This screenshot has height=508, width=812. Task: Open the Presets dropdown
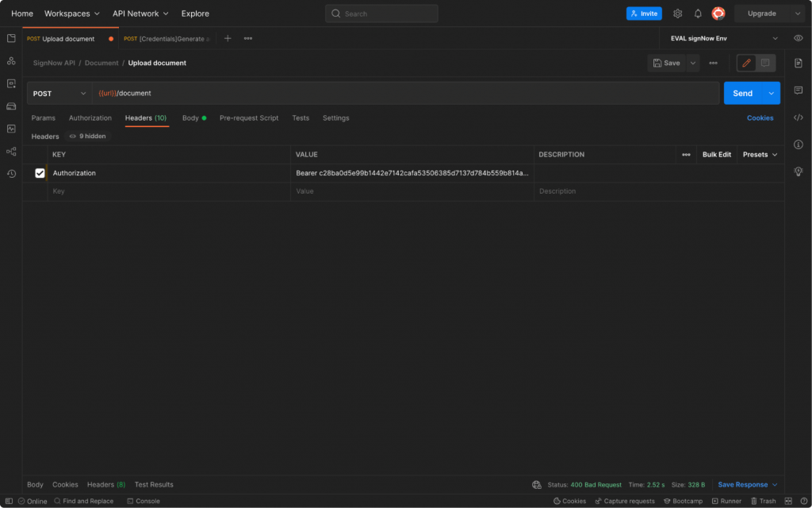pyautogui.click(x=760, y=154)
